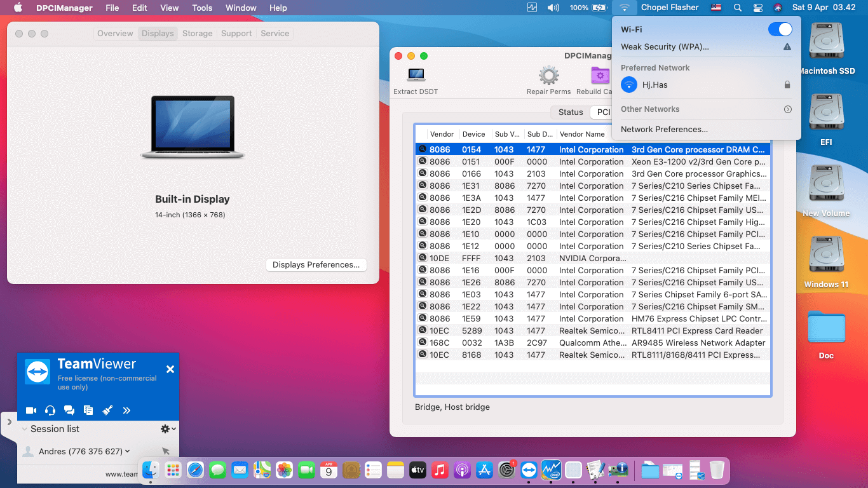The image size is (868, 488).
Task: Open the TeamViewer chat icon
Action: pos(69,410)
